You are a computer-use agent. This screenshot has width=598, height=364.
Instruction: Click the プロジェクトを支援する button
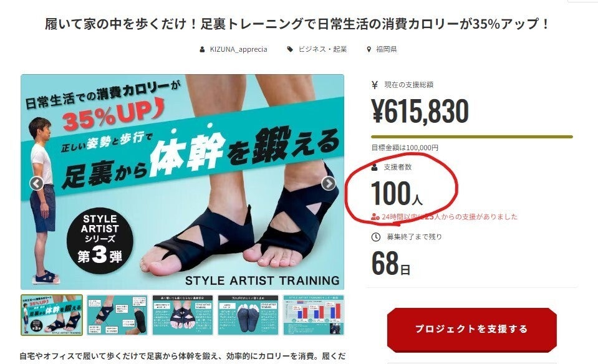472,329
